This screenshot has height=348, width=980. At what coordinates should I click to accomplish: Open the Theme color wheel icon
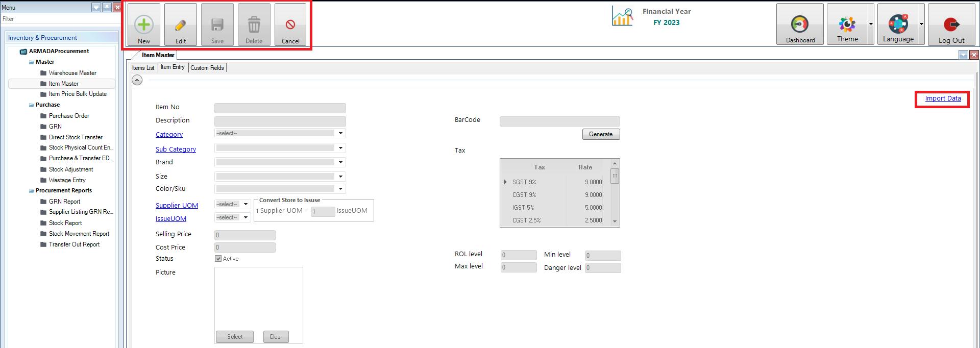point(847,24)
